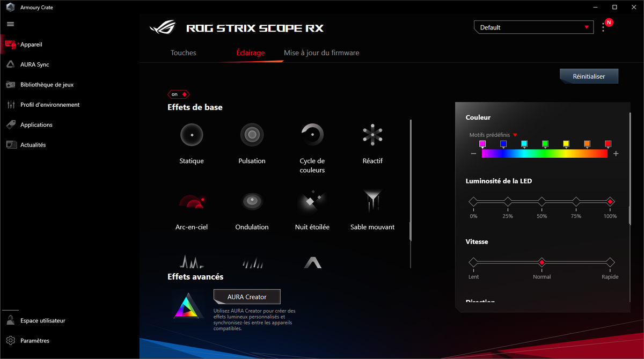Click the Actualités news icon
The image size is (644, 359).
10,145
